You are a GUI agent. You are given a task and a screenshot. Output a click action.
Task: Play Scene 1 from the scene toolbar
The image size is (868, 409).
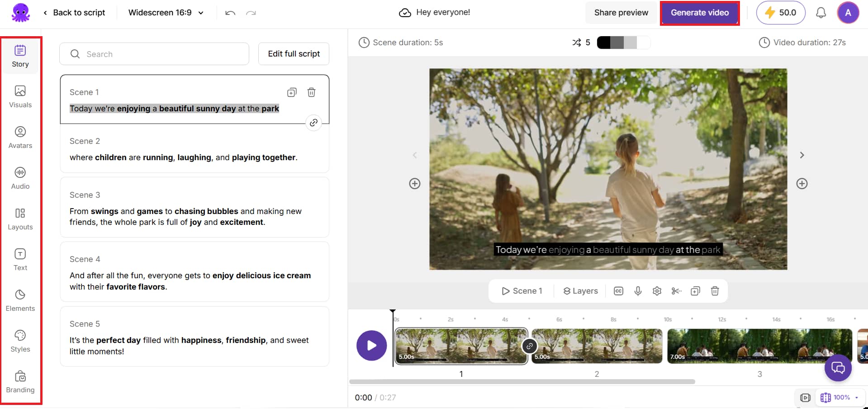coord(522,291)
